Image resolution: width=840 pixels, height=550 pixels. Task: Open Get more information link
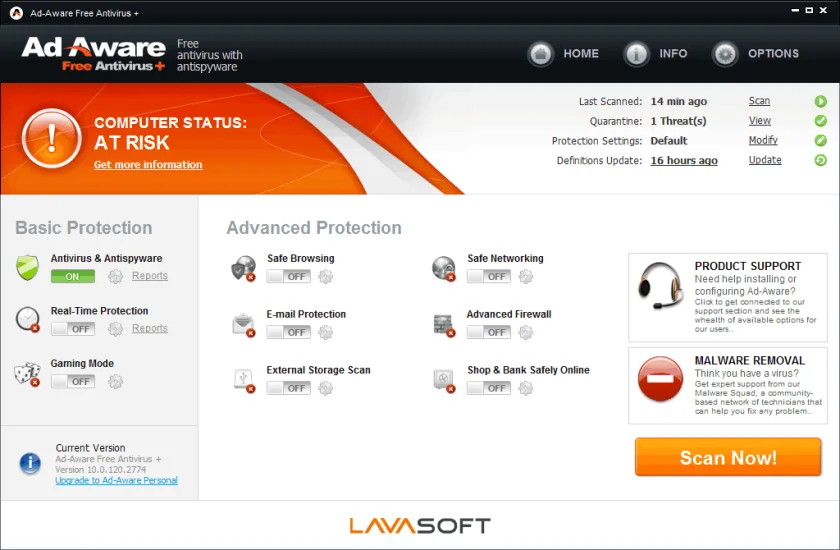tap(148, 165)
